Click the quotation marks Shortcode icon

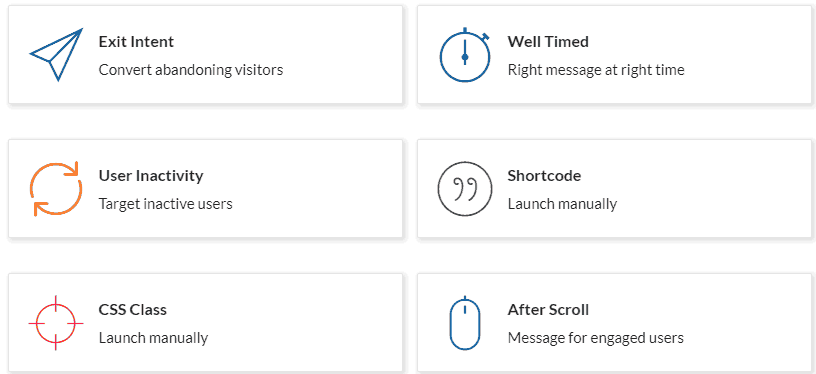coord(465,189)
